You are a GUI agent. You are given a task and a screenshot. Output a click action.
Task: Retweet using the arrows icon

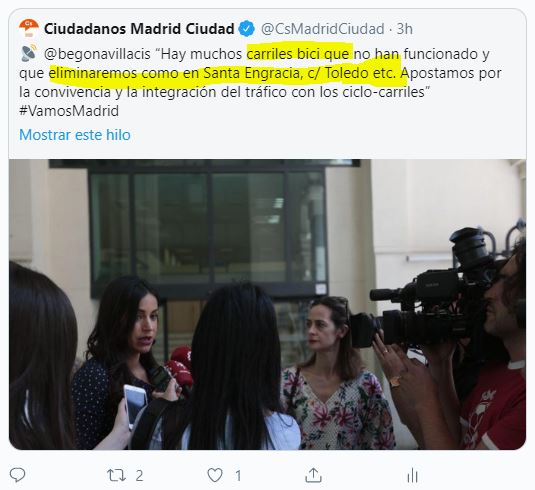pos(116,475)
